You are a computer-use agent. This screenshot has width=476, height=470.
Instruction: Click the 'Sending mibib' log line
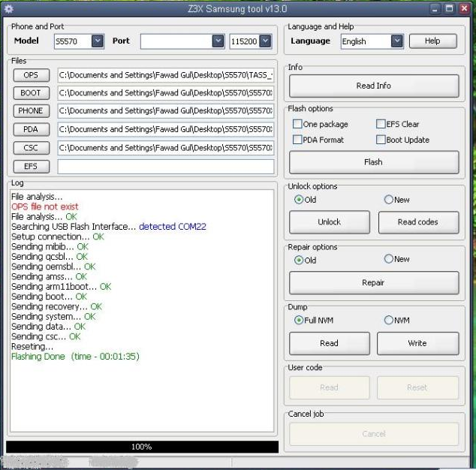pos(50,246)
